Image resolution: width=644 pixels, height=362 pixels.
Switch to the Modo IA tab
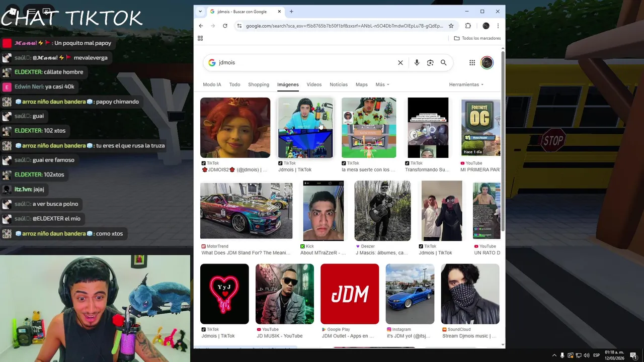click(x=212, y=84)
